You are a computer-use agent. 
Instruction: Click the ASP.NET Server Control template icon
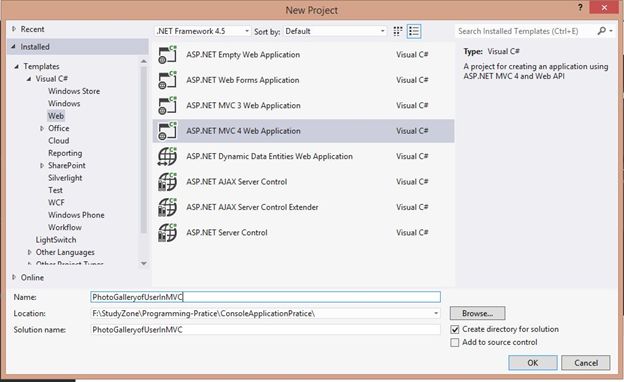point(168,233)
